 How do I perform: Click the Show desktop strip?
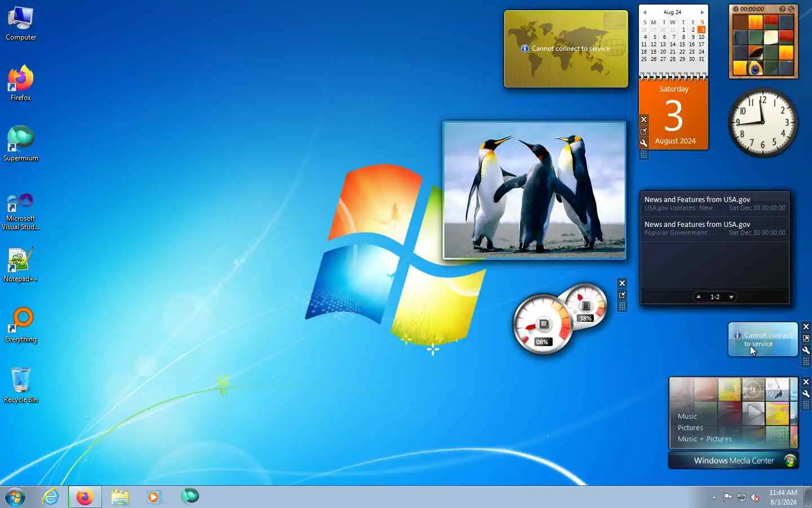pos(808,497)
